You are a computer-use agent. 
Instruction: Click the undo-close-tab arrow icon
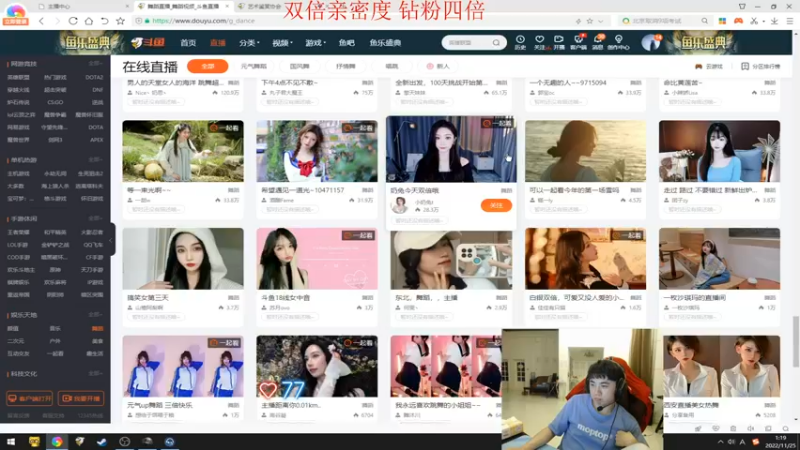[x=105, y=21]
